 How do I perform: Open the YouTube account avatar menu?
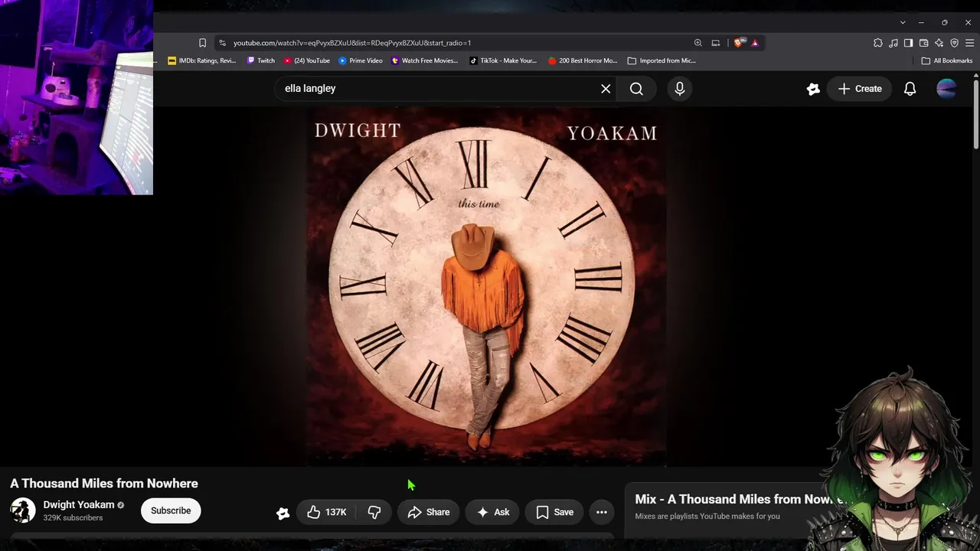tap(946, 89)
